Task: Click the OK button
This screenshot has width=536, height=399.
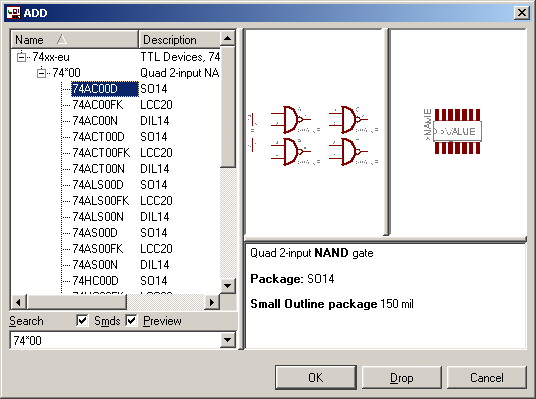Action: click(x=316, y=377)
